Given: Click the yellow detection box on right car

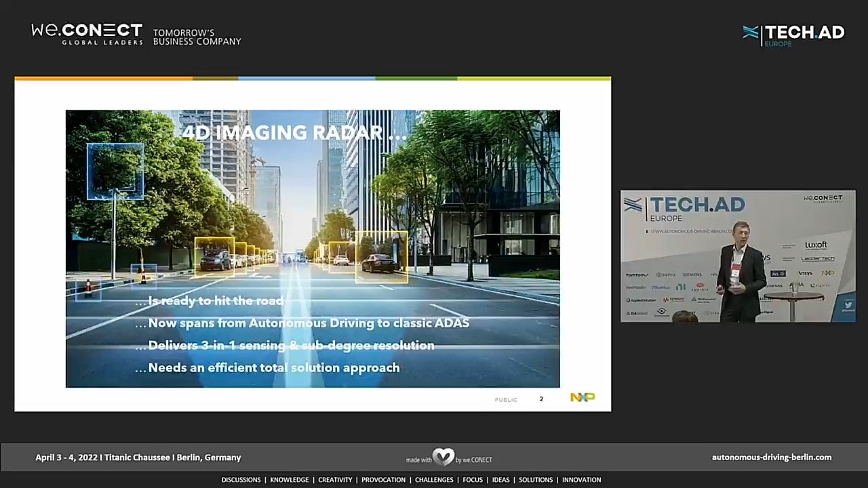Looking at the screenshot, I should 381,257.
